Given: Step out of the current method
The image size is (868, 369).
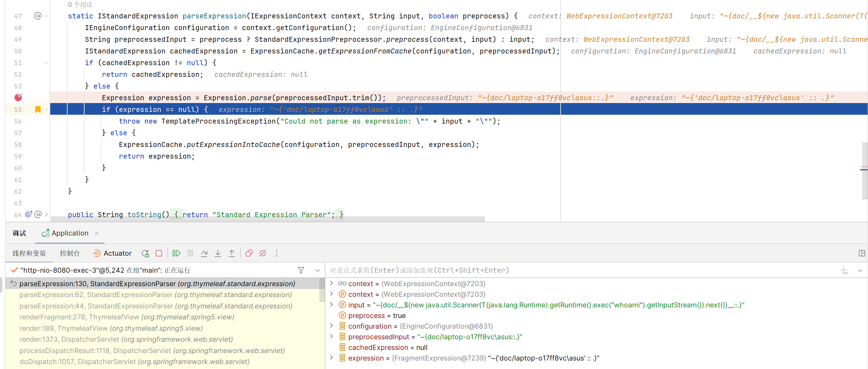Looking at the screenshot, I should click(x=232, y=253).
